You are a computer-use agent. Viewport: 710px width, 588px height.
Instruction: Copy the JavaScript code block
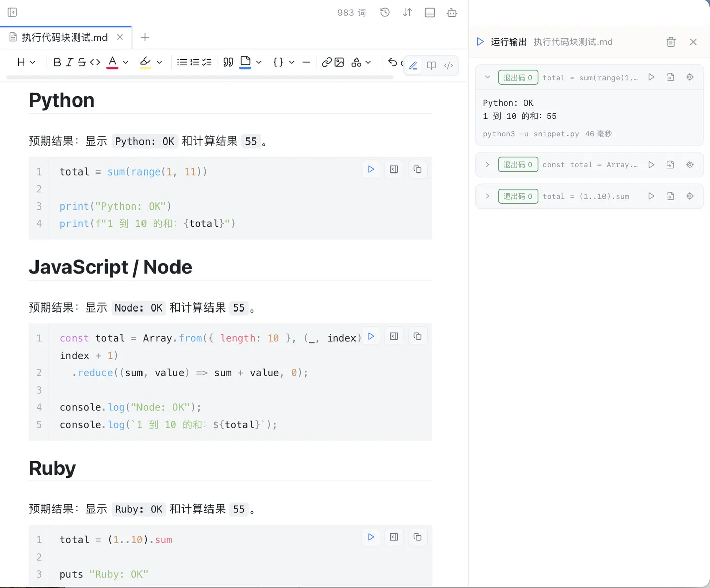point(417,336)
